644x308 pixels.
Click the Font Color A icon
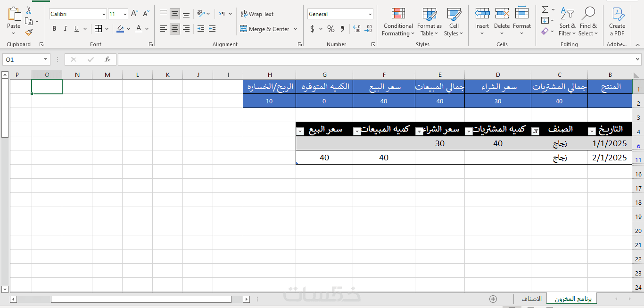point(139,29)
